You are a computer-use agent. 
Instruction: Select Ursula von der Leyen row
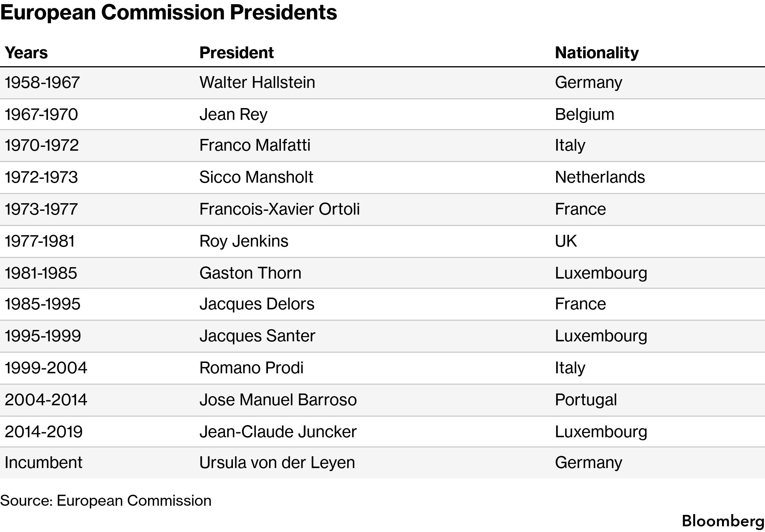tap(382, 463)
